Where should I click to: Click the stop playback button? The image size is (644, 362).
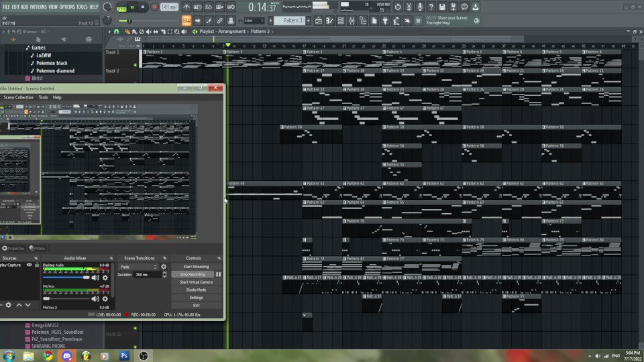[143, 7]
